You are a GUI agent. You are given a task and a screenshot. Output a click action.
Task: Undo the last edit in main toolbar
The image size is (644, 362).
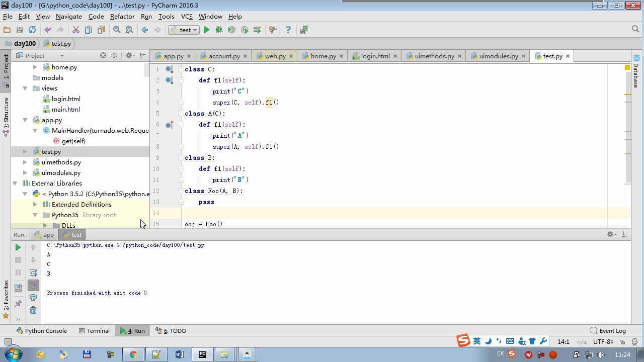tap(48, 30)
